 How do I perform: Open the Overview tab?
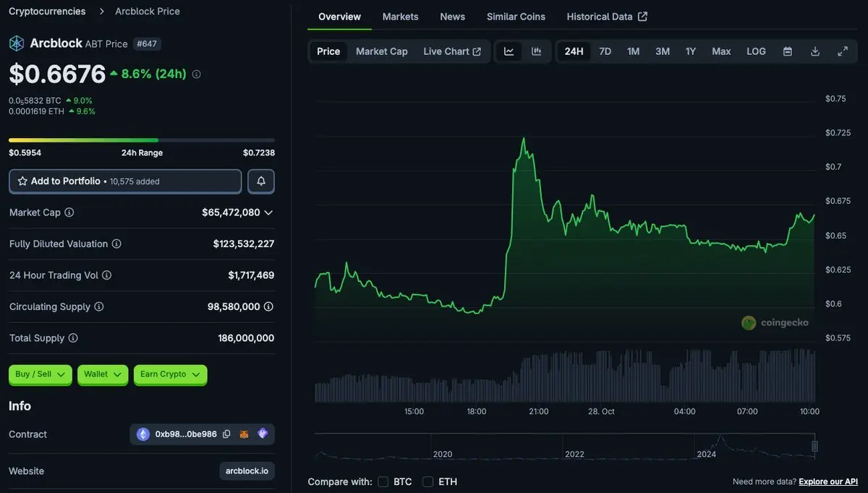[339, 17]
